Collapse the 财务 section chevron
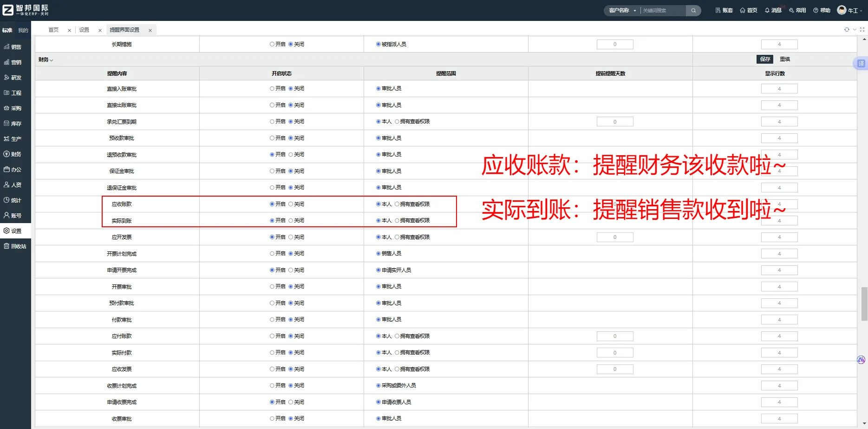Screen dimensions: 868x429 pos(51,59)
